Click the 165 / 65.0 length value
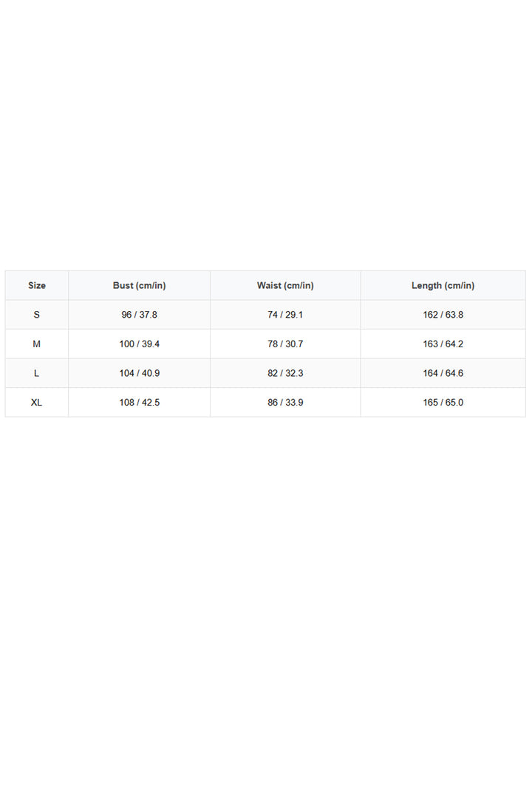Screen dimensions: 532x798 click(x=443, y=403)
